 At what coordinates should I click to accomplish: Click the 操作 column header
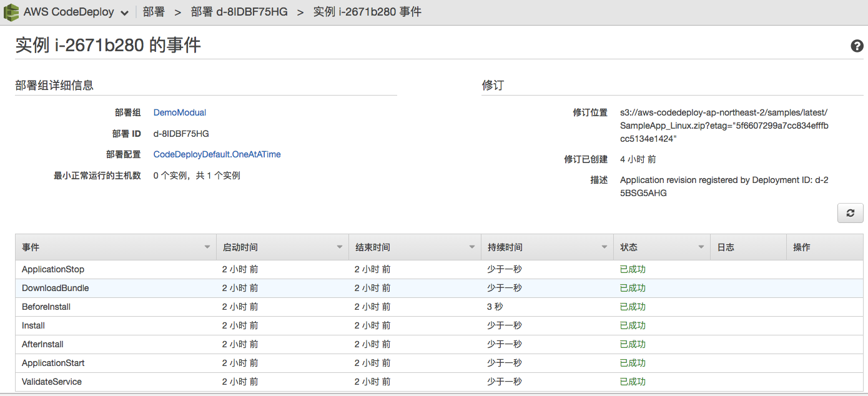tap(826, 247)
